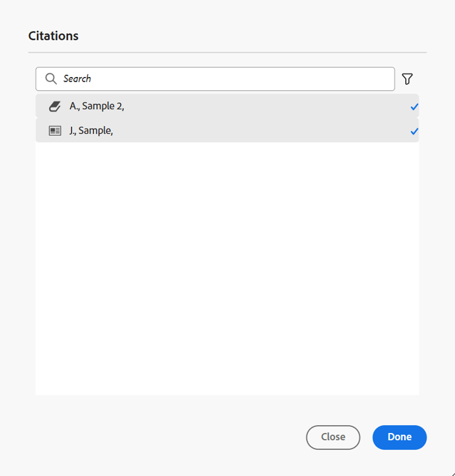Click the Search placeholder text
This screenshot has width=455, height=476.
click(77, 79)
